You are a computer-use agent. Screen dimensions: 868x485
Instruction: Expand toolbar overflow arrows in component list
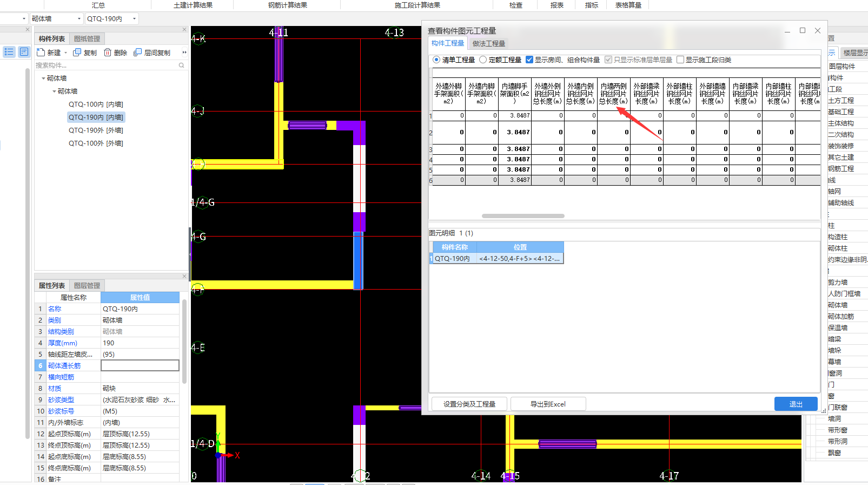[x=184, y=53]
